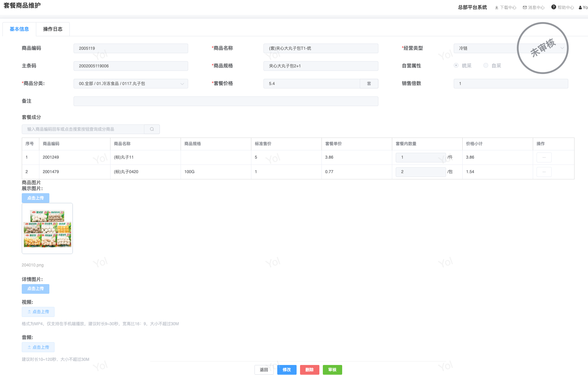Remove row 2001249 with the minus button
588x375 pixels.
click(544, 158)
